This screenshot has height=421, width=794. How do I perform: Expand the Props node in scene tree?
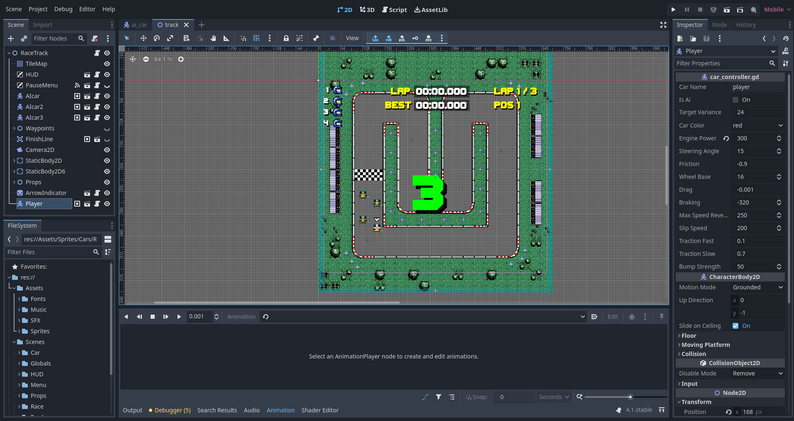tap(14, 182)
